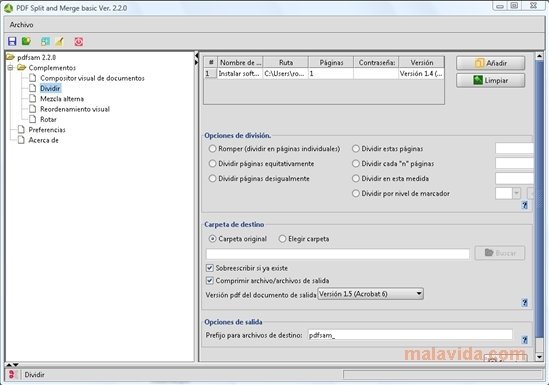Viewport: 549px width, 385px height.
Task: Open the marcador level combo box
Action: tap(508, 193)
